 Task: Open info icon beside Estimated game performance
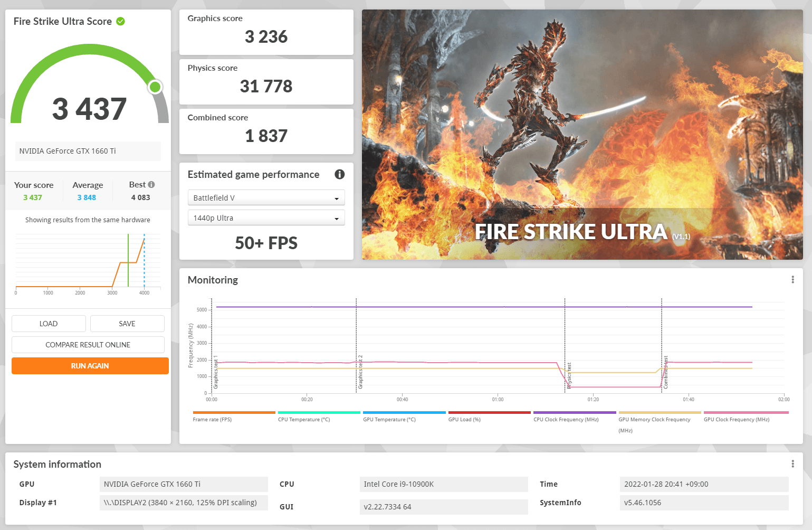tap(340, 174)
